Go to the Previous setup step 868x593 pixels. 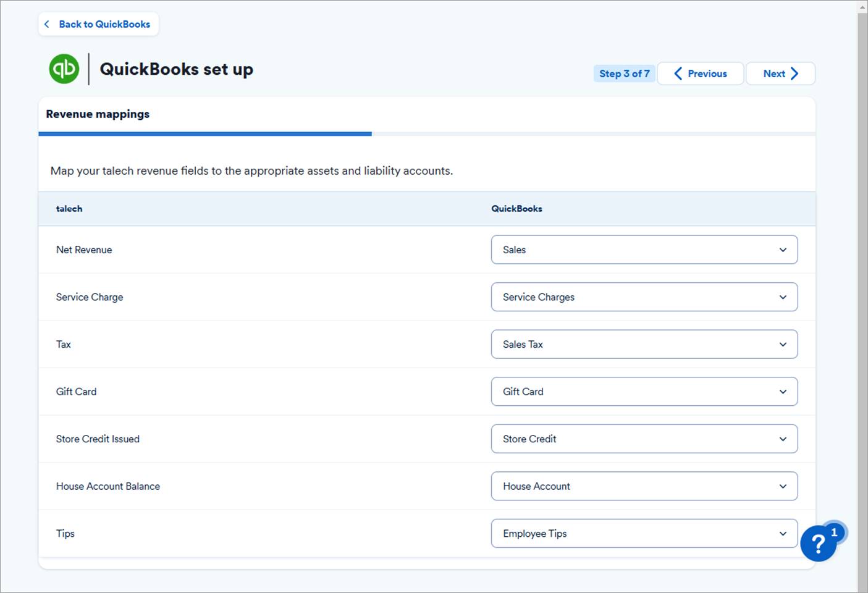[x=700, y=74]
